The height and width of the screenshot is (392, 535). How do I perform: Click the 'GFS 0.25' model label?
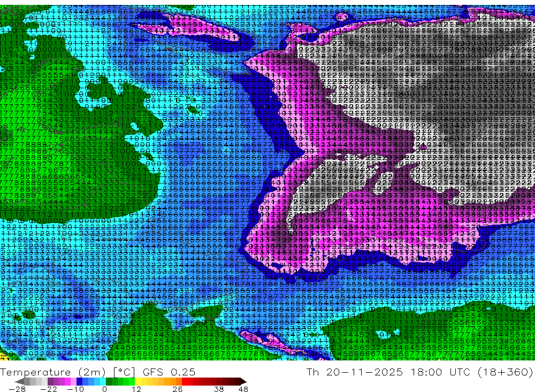click(x=169, y=372)
